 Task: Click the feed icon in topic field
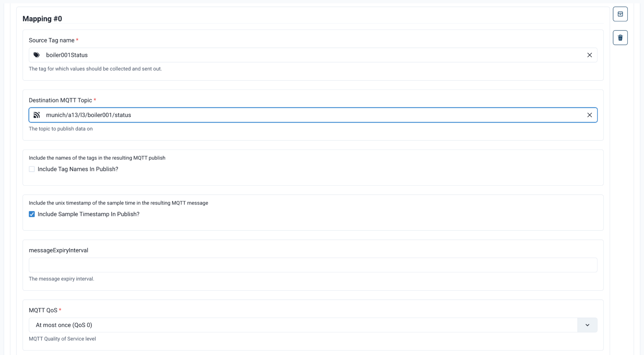point(37,115)
